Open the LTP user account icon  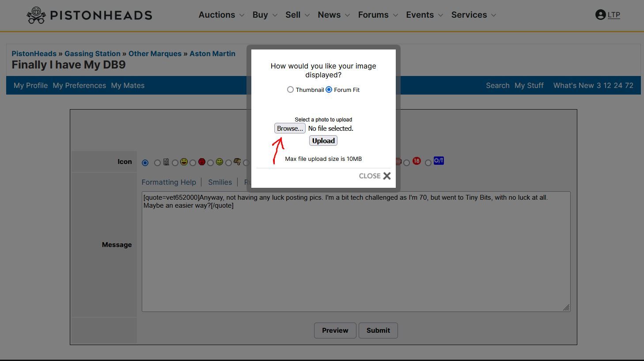[600, 15]
